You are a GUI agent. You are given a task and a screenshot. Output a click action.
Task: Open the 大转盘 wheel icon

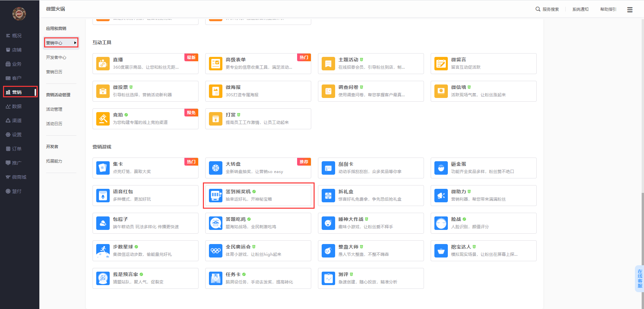tap(215, 168)
